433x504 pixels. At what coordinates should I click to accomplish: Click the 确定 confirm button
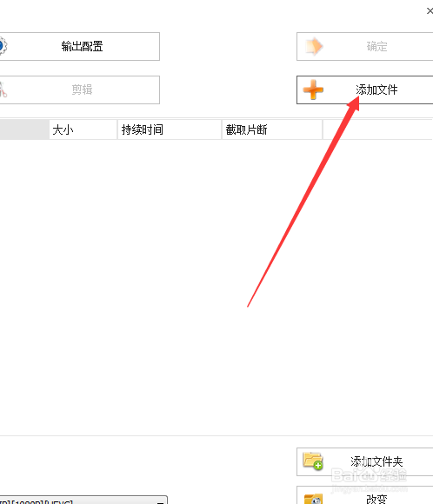pyautogui.click(x=365, y=46)
